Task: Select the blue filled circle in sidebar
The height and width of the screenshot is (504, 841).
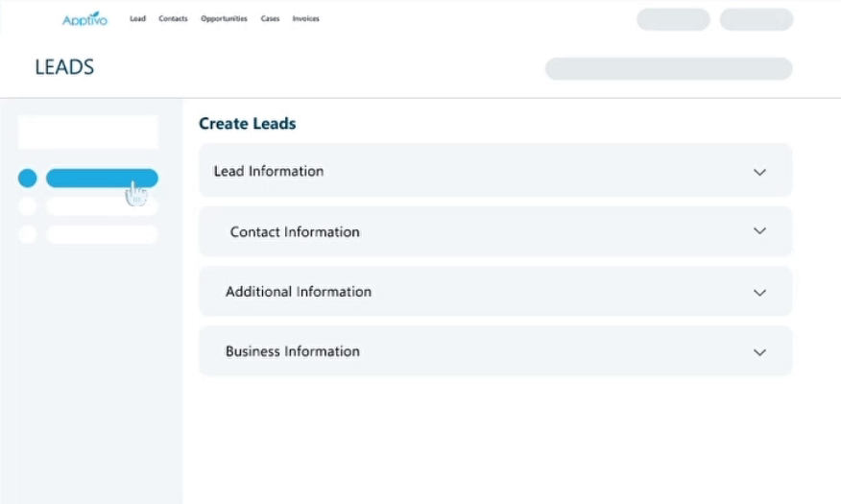Action: point(28,179)
